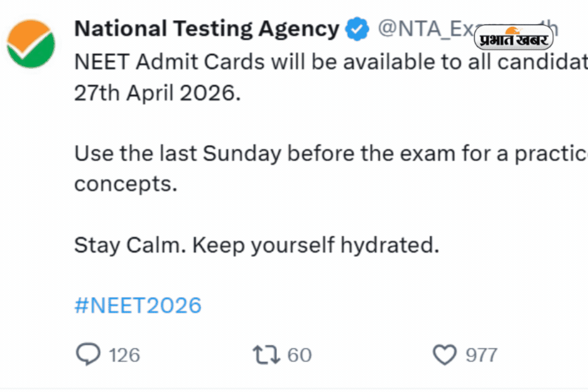Click the name National Testing Agency
Screen dimensions: 588x392
[205, 28]
